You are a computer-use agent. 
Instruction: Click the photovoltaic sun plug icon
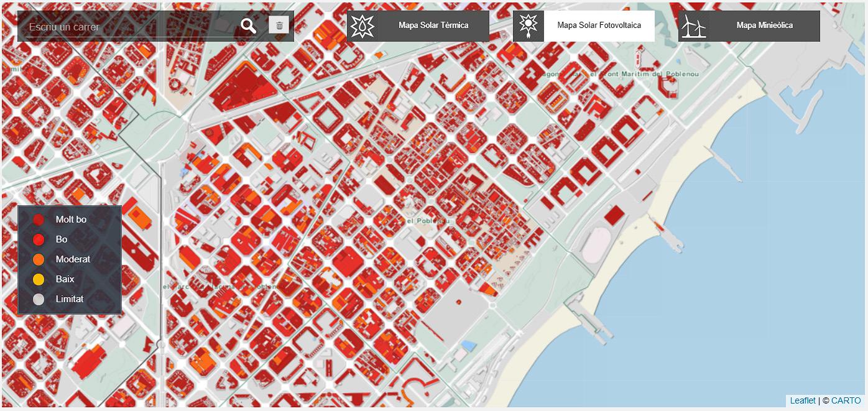click(528, 26)
